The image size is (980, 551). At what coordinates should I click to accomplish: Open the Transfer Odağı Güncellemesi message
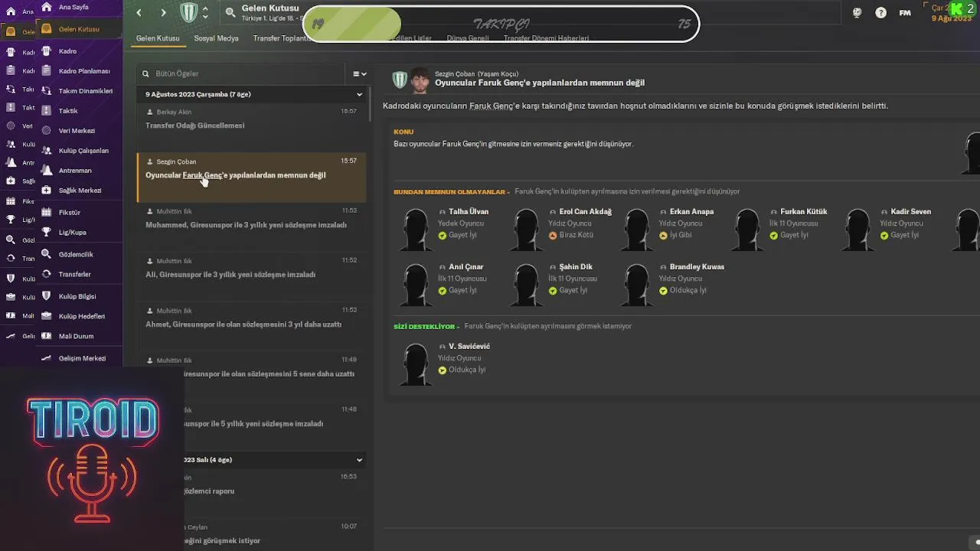point(195,126)
